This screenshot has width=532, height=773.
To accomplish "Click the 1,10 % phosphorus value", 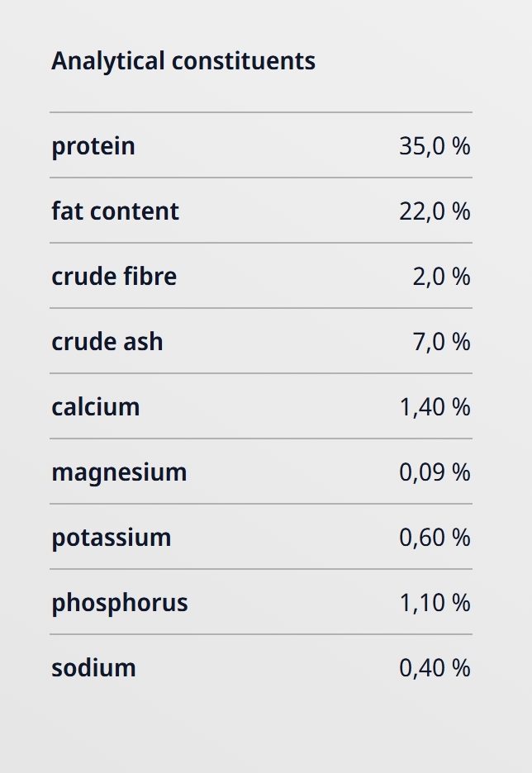I will pos(435,603).
